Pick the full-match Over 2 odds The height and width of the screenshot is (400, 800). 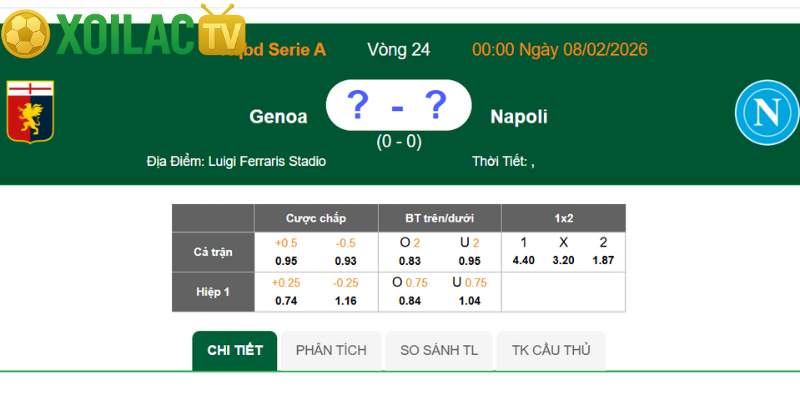pyautogui.click(x=410, y=252)
